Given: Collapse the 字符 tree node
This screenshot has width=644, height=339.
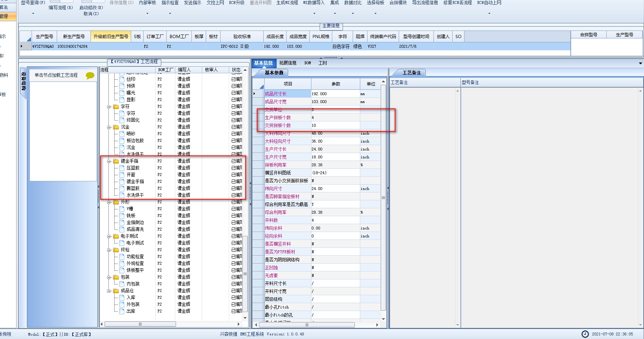Looking at the screenshot, I should pos(109,107).
